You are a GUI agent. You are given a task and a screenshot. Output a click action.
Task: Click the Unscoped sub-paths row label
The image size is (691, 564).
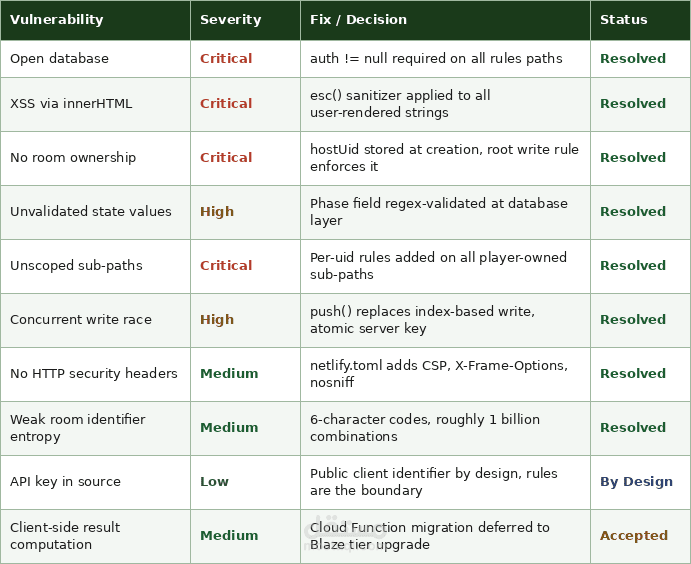(76, 266)
